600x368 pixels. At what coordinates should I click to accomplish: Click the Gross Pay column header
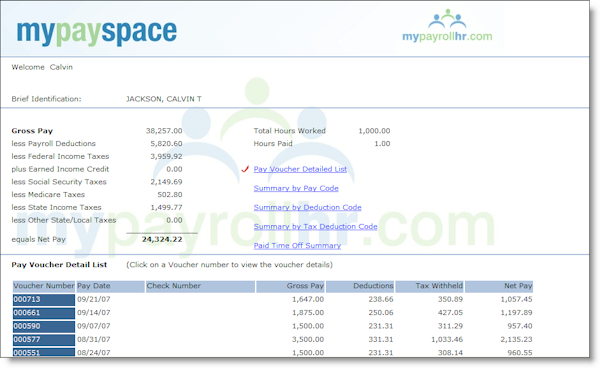290,286
